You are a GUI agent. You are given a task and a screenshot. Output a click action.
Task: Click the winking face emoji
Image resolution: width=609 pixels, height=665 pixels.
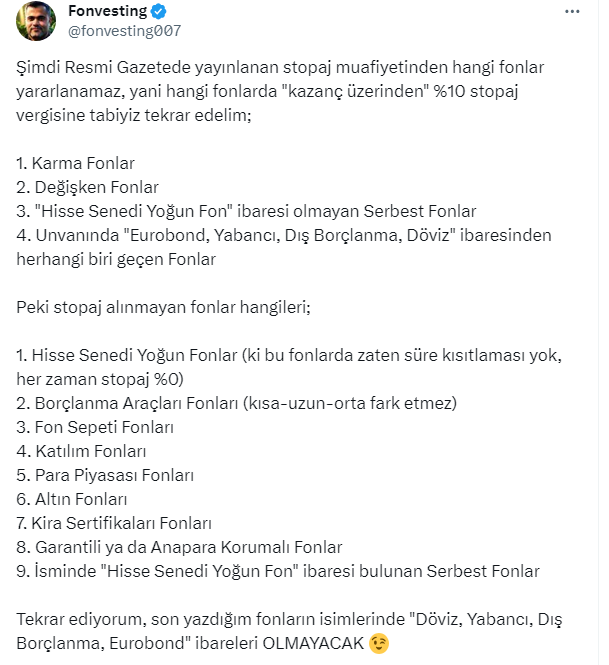pos(379,640)
